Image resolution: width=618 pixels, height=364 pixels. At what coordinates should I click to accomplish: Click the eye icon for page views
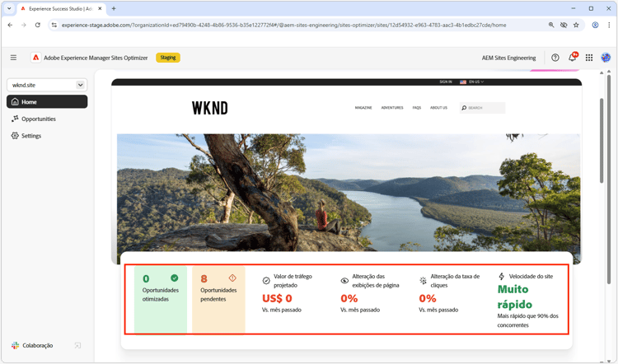point(344,281)
